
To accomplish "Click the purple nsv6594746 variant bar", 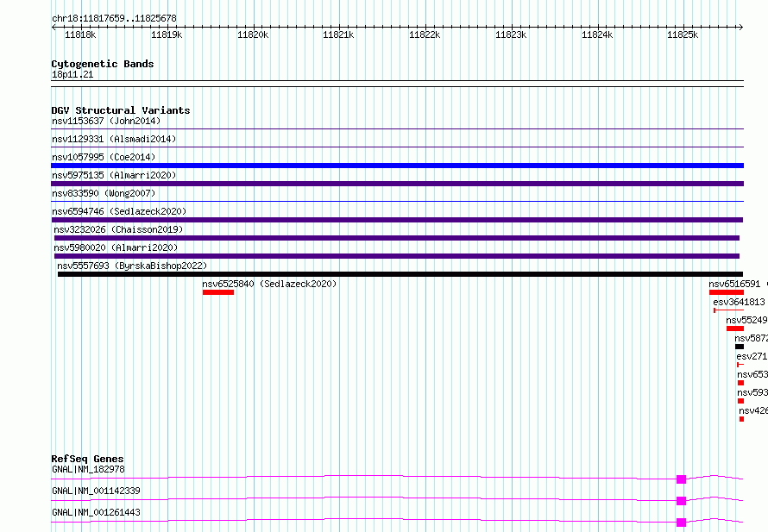I will tap(397, 220).
